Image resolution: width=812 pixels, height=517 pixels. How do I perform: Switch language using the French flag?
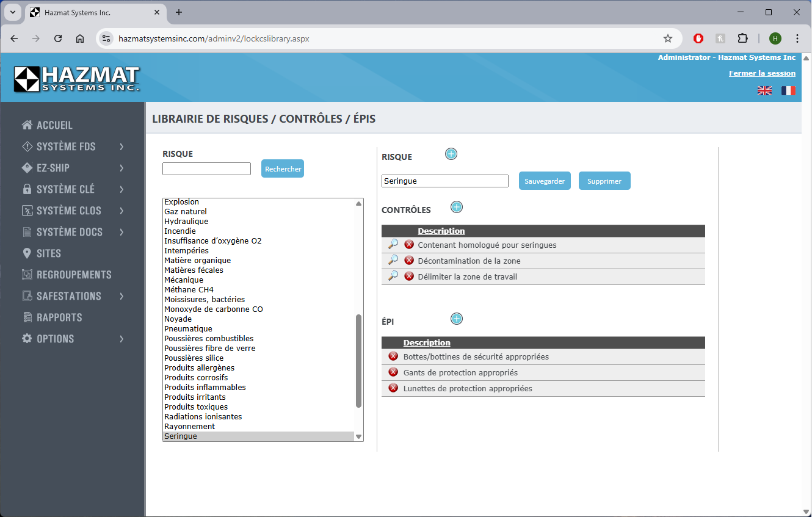[788, 90]
